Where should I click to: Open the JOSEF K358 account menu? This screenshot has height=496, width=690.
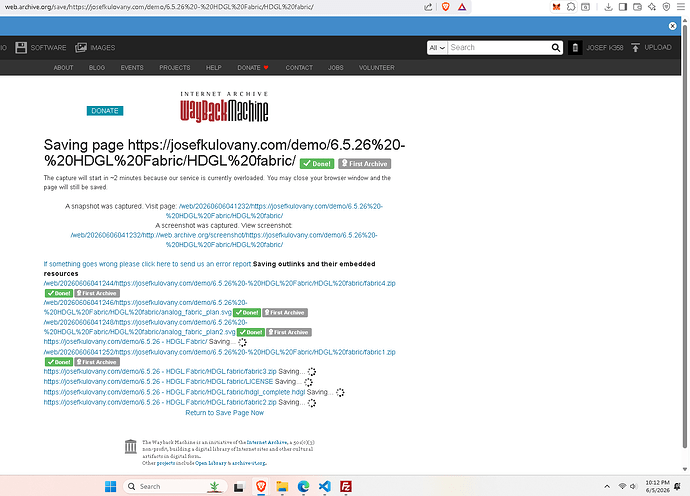[x=605, y=48]
